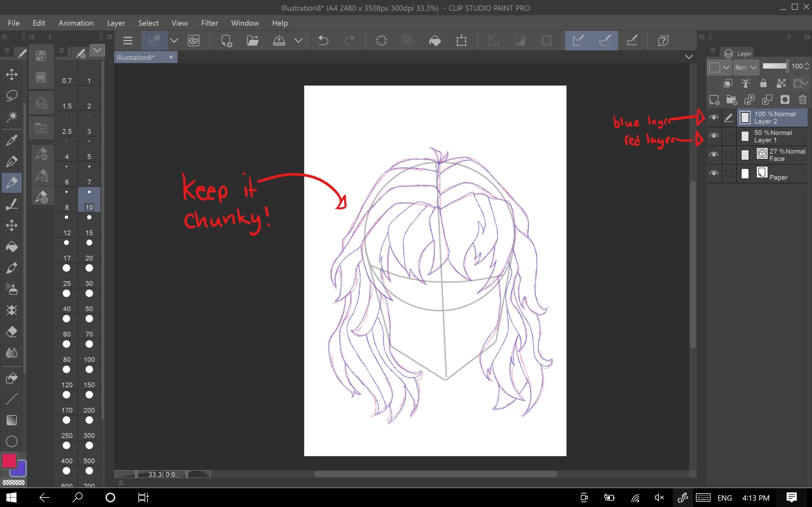The width and height of the screenshot is (812, 507).
Task: Click the New Raster Layer icon
Action: click(x=714, y=99)
